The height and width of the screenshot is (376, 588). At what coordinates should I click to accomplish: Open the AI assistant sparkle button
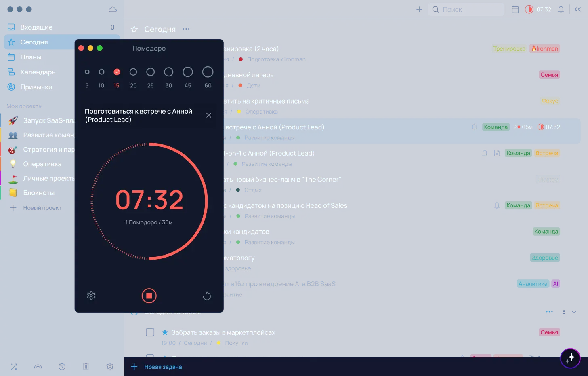tap(570, 358)
